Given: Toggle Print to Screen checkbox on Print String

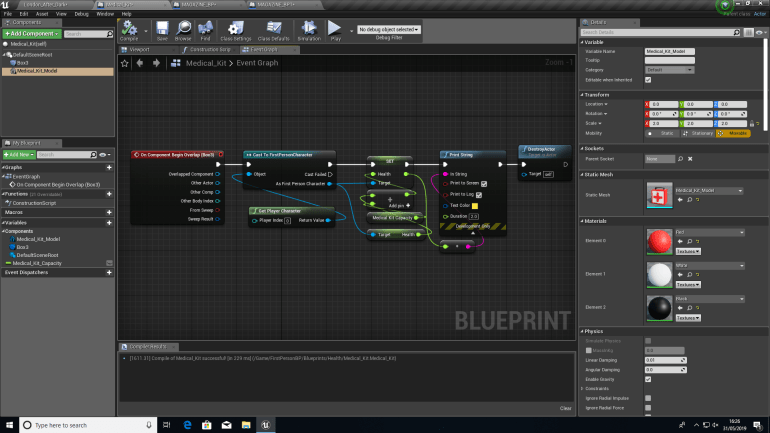Looking at the screenshot, I should 484,184.
